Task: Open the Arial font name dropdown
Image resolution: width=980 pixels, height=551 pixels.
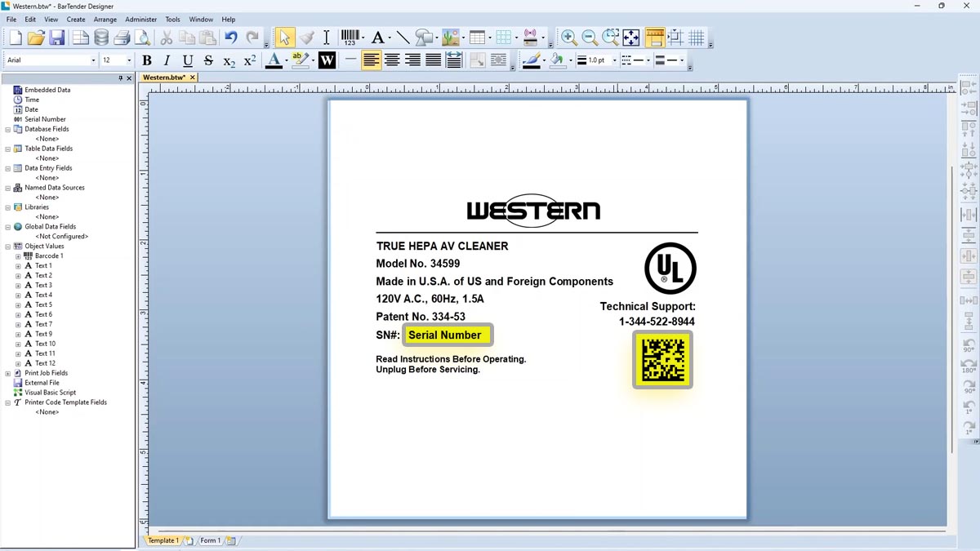Action: [x=93, y=60]
